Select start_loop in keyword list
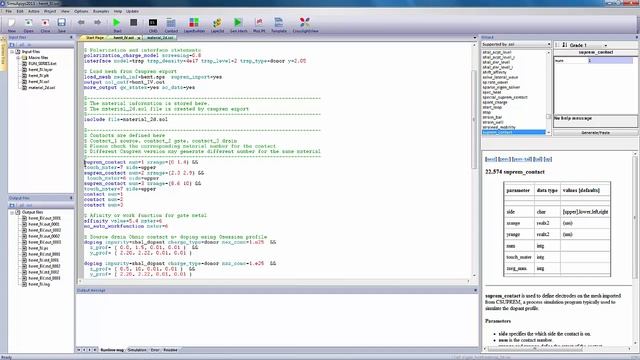The height and width of the screenshot is (360, 640). (x=492, y=107)
